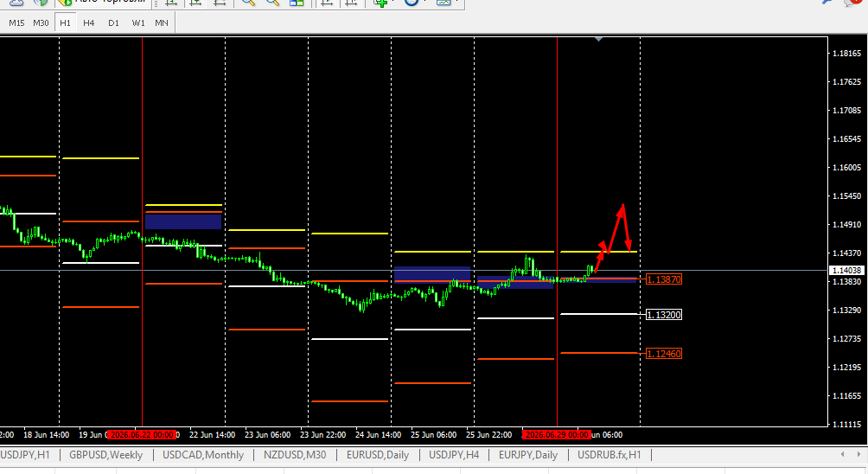Click the 1.13200 white price label
Screen dimensions: 868x474
pyautogui.click(x=664, y=315)
